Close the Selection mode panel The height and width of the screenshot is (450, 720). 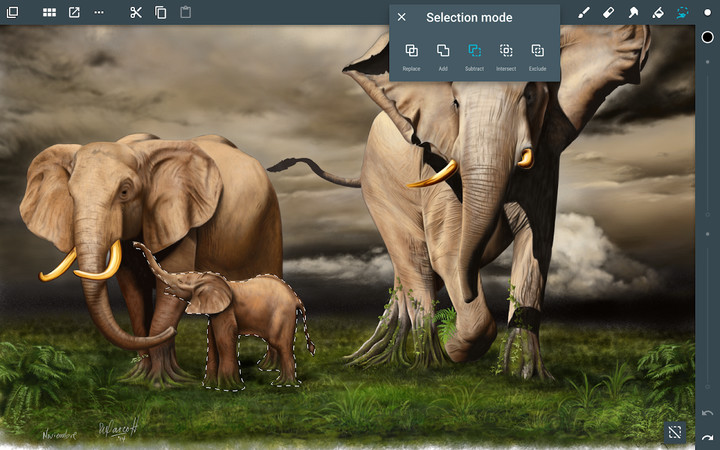402,17
